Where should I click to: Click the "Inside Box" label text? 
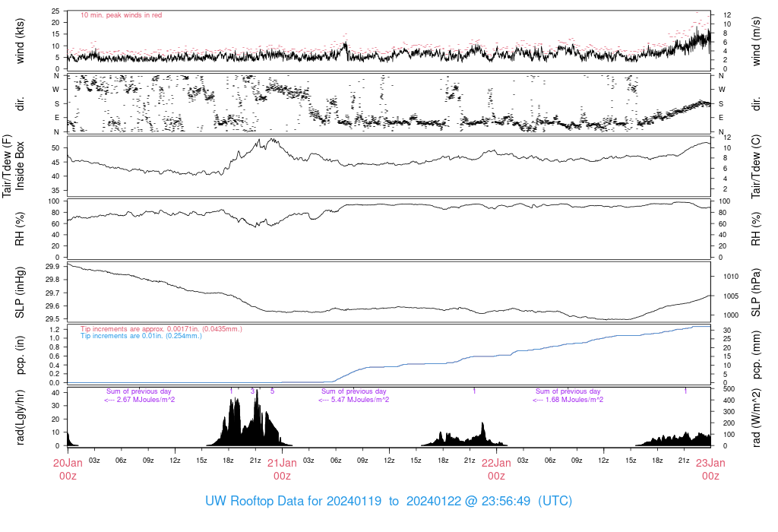pos(20,166)
